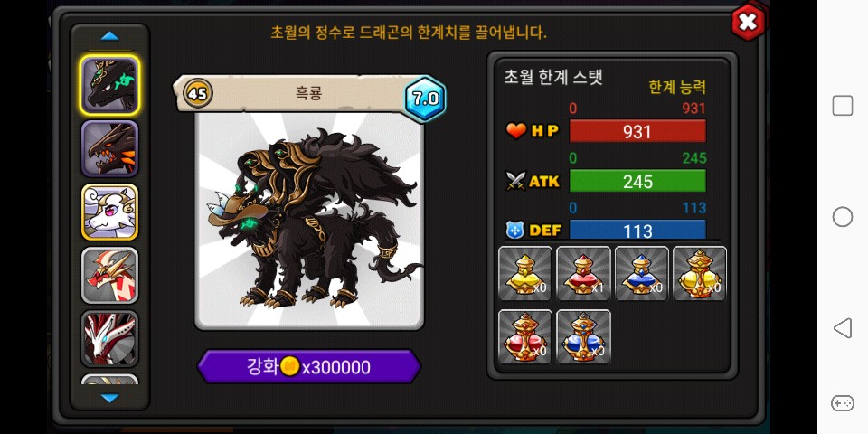Viewport: 868px width, 434px height.
Task: Use the small red essence potion x1
Action: click(583, 273)
